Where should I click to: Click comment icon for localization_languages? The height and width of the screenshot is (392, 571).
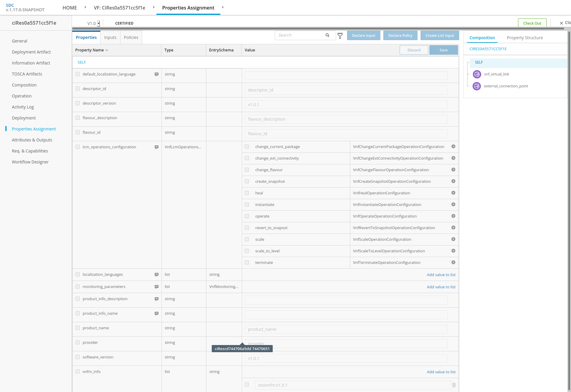tap(156, 275)
